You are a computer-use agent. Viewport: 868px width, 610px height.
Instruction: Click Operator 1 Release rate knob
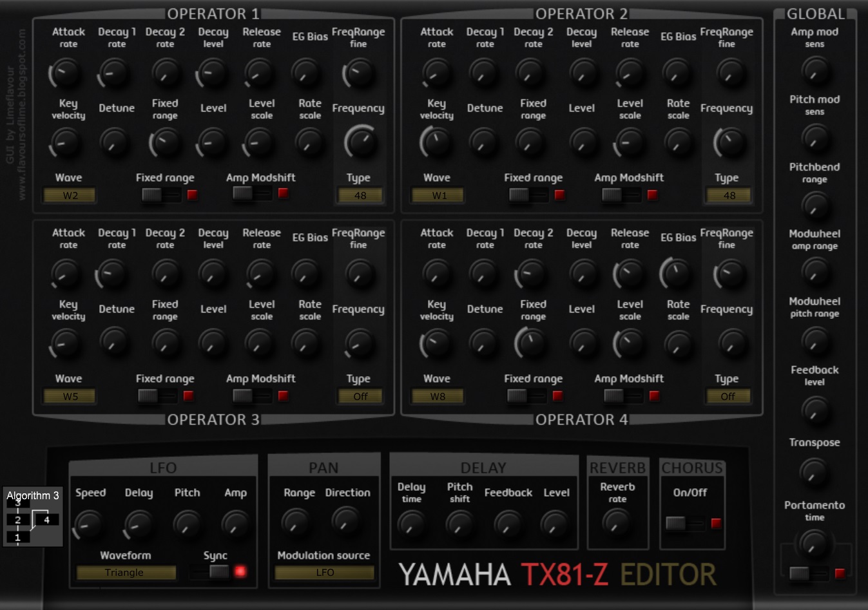pyautogui.click(x=260, y=73)
